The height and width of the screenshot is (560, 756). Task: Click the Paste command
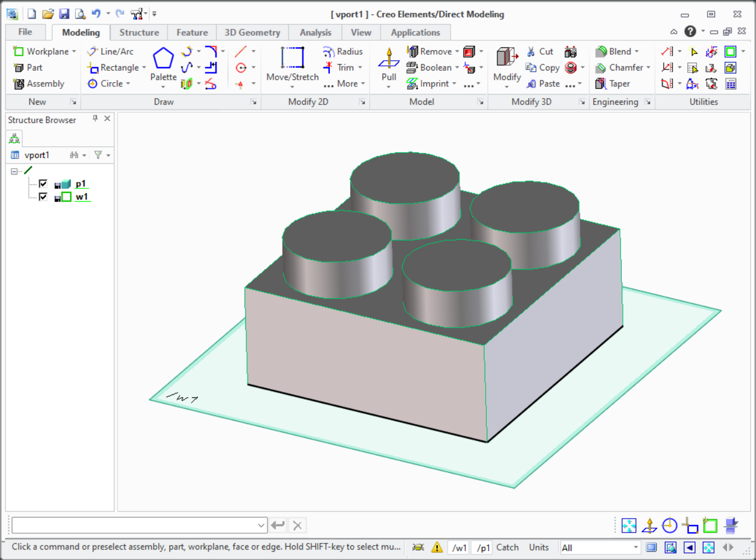(543, 84)
